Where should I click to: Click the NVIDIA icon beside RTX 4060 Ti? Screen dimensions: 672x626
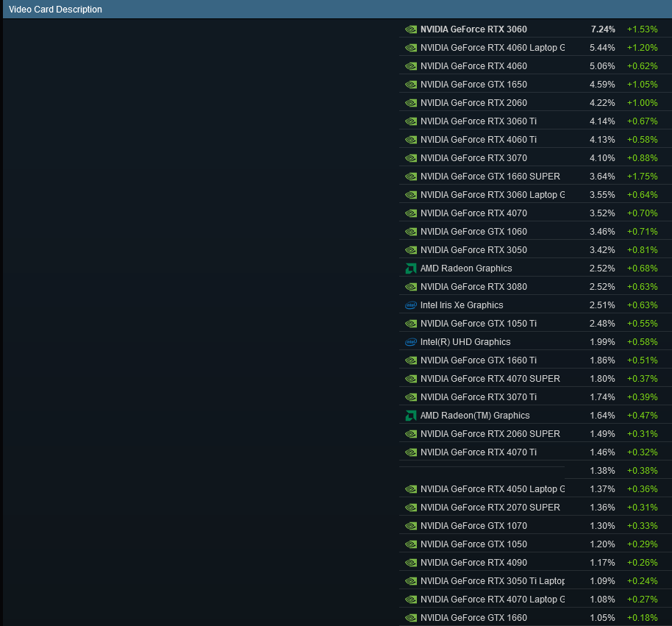point(410,140)
